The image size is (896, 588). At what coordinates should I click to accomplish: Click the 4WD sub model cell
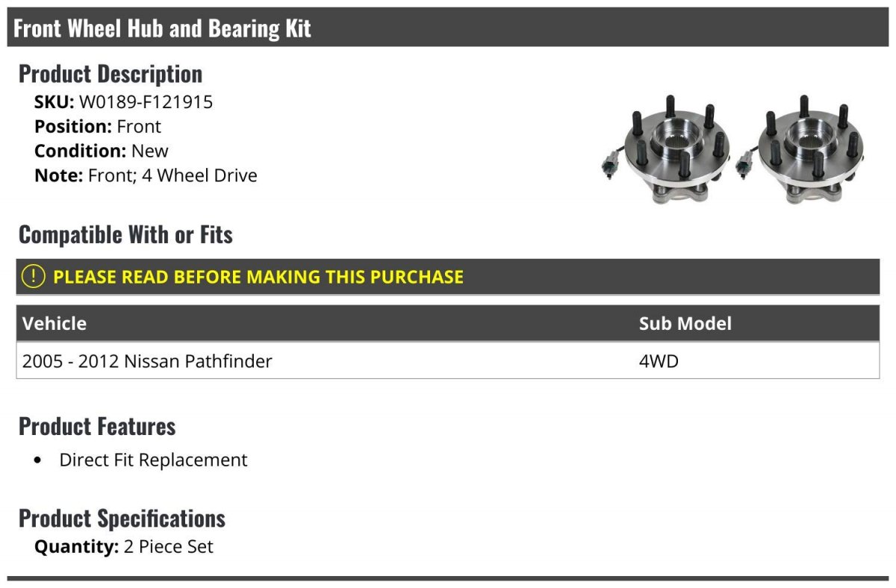pyautogui.click(x=659, y=361)
